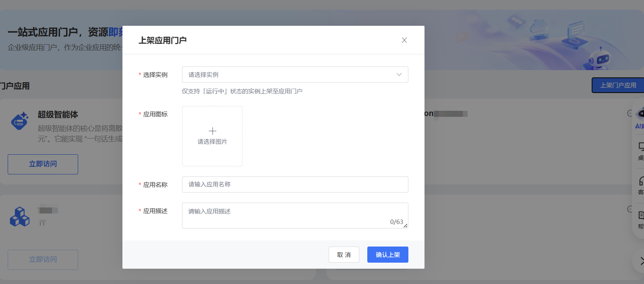Click the 上架门户应用 button in background
This screenshot has width=644, height=284.
[617, 85]
